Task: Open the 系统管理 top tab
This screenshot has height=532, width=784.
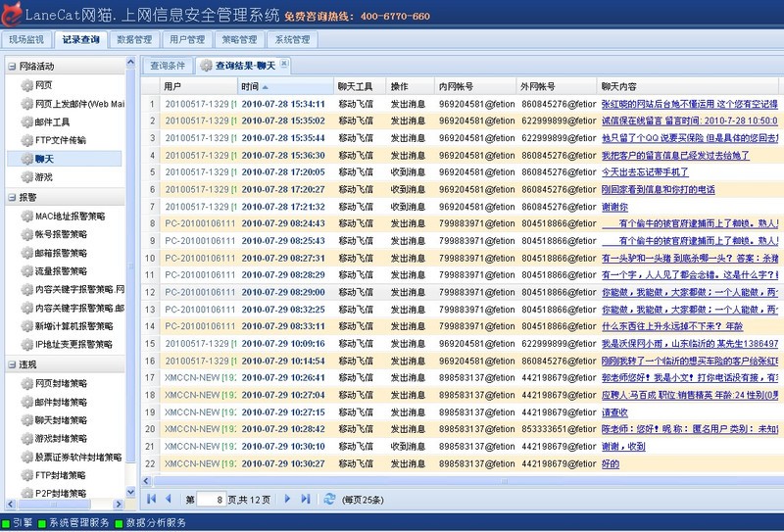Action: (292, 40)
